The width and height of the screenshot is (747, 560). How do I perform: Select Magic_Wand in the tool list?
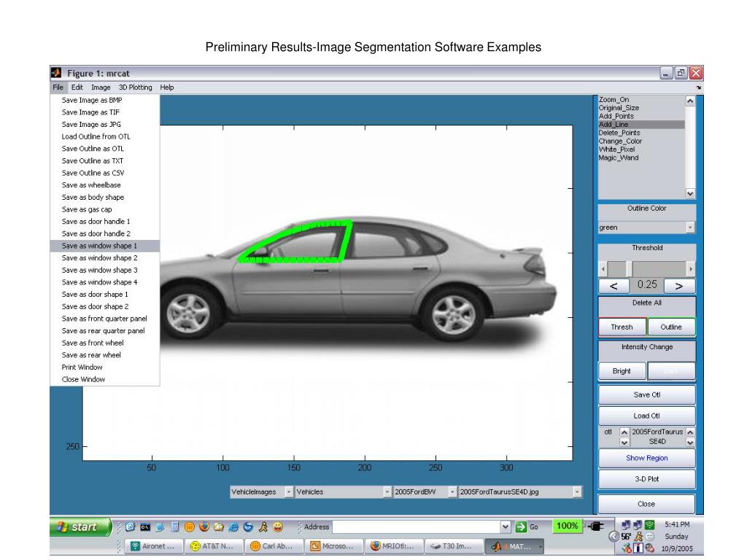coord(641,157)
